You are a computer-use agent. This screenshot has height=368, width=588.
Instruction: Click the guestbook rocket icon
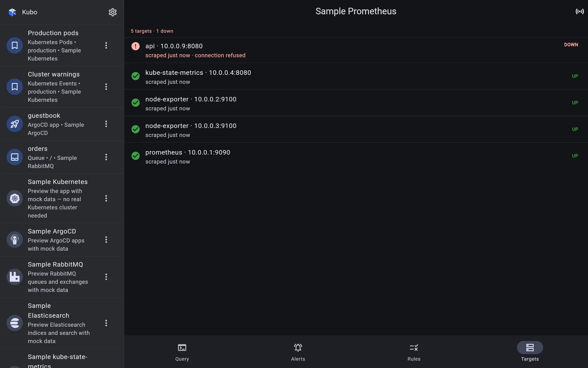[x=15, y=124]
